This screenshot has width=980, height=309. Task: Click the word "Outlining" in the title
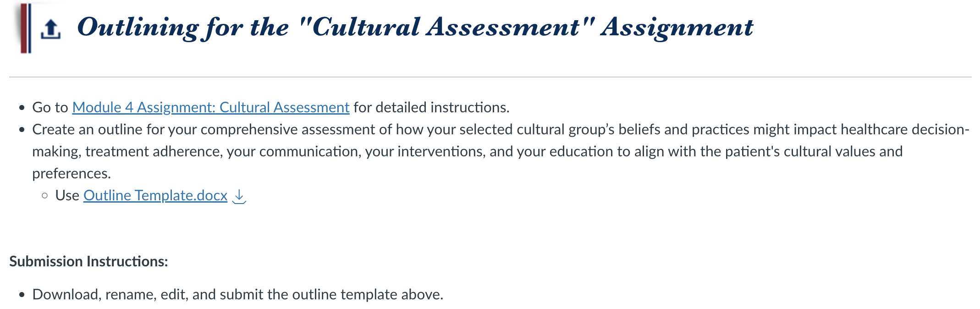tap(138, 28)
